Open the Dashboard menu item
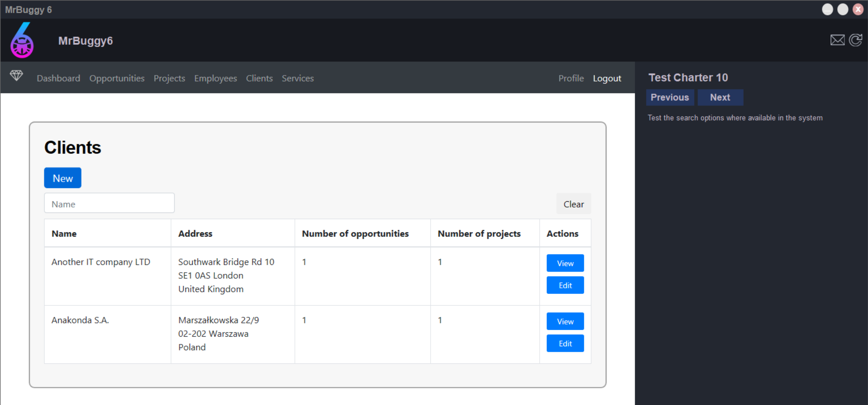Viewport: 868px width, 405px height. point(58,78)
